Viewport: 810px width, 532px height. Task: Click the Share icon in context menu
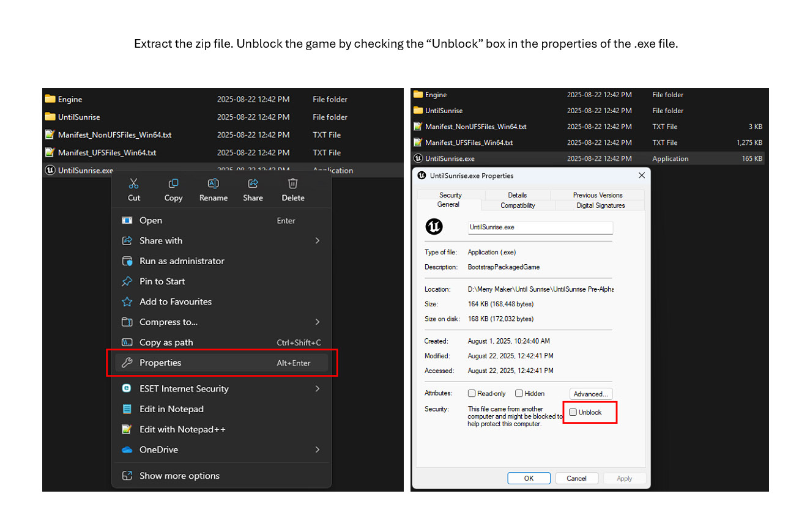[x=253, y=183]
